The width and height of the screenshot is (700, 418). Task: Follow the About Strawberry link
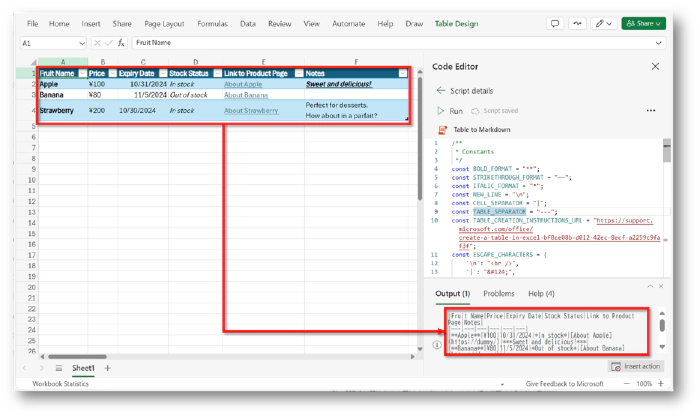pos(250,110)
